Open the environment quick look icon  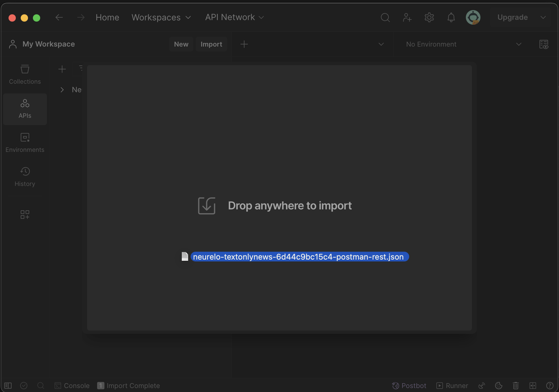(544, 44)
